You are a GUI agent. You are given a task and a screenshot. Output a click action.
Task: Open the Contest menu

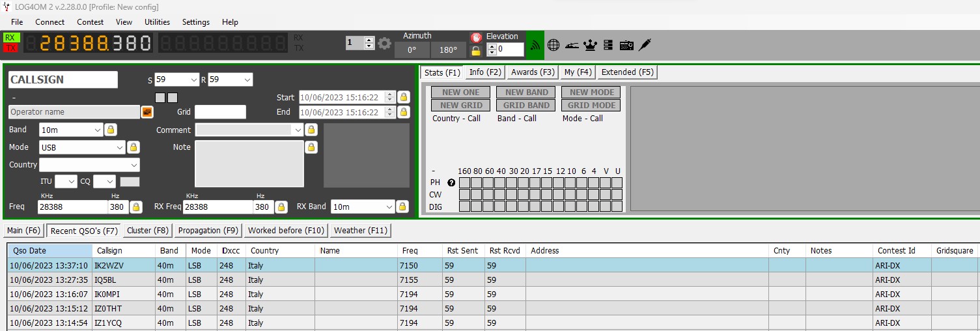tap(91, 22)
